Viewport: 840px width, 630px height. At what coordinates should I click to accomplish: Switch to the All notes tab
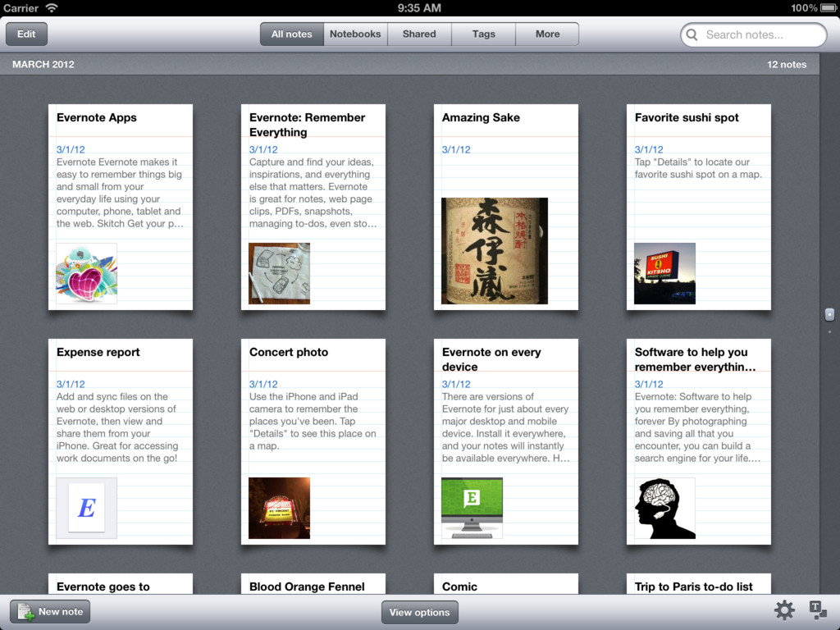point(291,34)
